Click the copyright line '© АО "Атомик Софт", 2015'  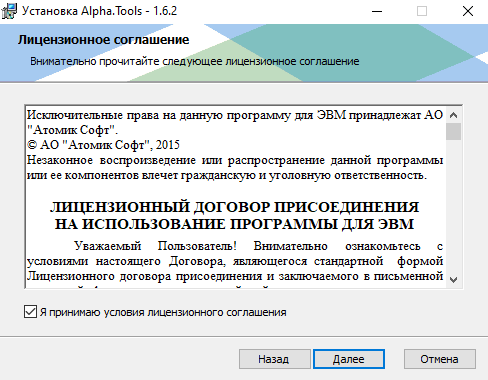[103, 145]
